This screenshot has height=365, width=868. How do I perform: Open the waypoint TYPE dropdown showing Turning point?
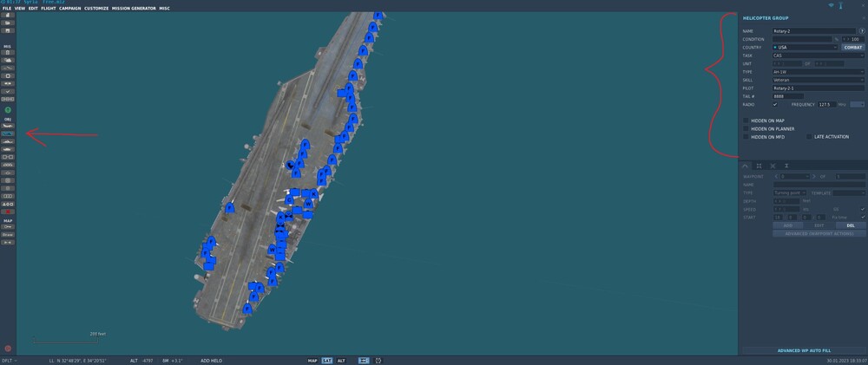point(791,193)
